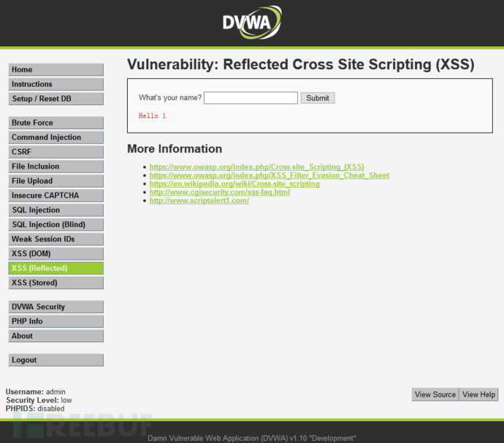Image resolution: width=504 pixels, height=443 pixels.
Task: Click the DVWA logo in the header
Action: pos(252,23)
